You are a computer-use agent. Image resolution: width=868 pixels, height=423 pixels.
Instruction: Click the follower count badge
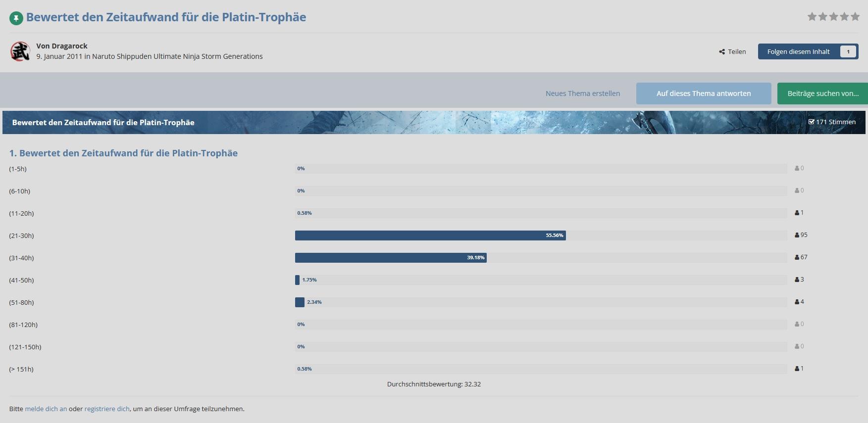tap(848, 52)
